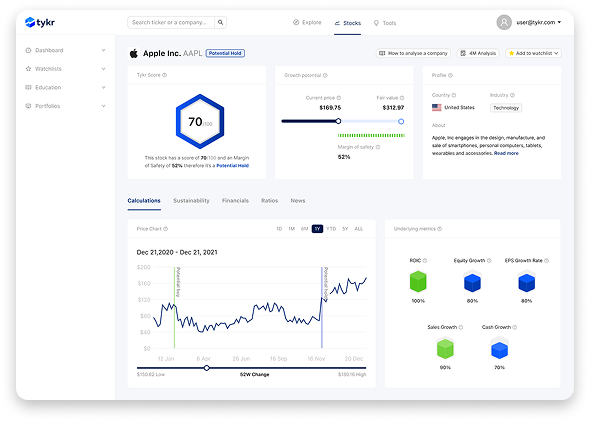
Task: Click How to analyse a company button
Action: pos(414,53)
